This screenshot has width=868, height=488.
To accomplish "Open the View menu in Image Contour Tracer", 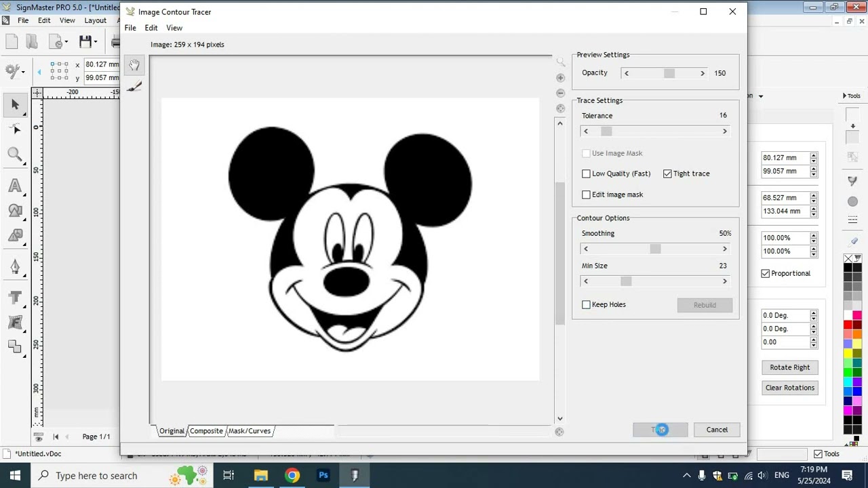I will [x=174, y=28].
